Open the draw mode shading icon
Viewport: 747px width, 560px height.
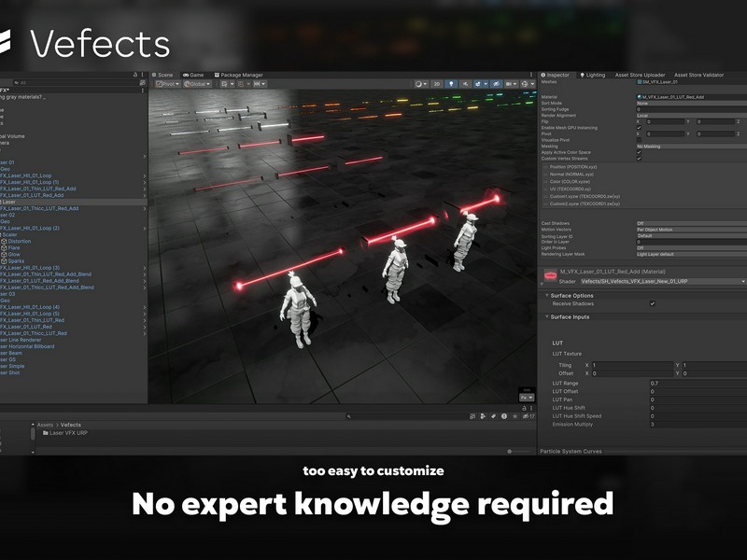pos(418,84)
